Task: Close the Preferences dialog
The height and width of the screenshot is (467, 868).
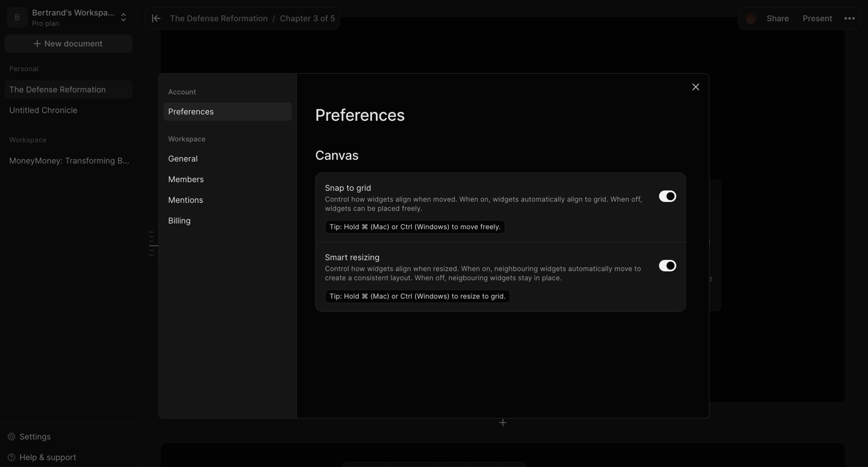Action: point(695,87)
